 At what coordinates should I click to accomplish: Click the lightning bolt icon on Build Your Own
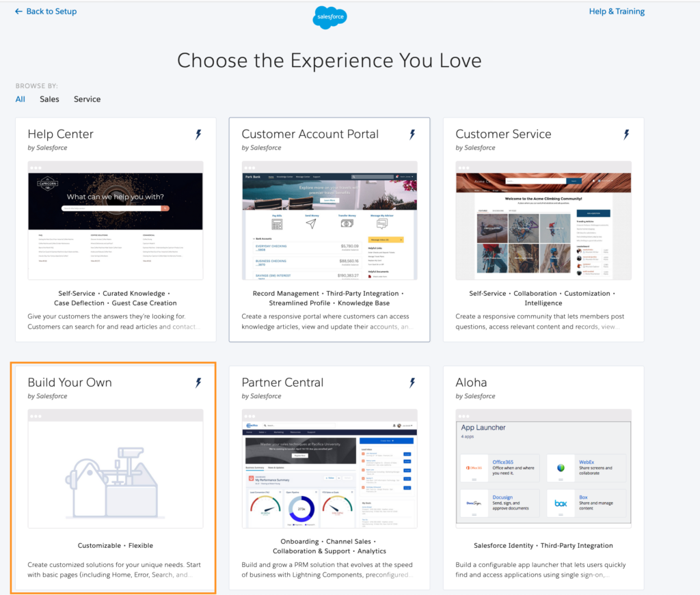[198, 383]
